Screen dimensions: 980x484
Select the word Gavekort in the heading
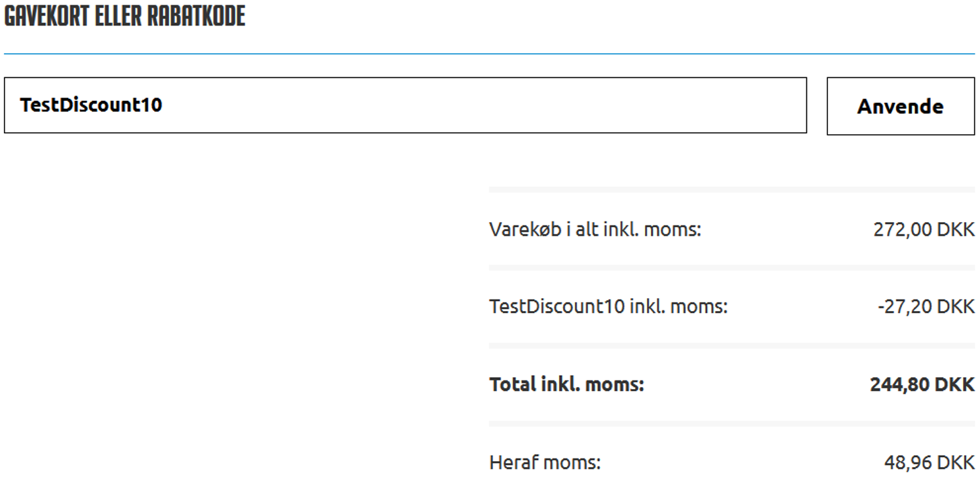point(47,16)
